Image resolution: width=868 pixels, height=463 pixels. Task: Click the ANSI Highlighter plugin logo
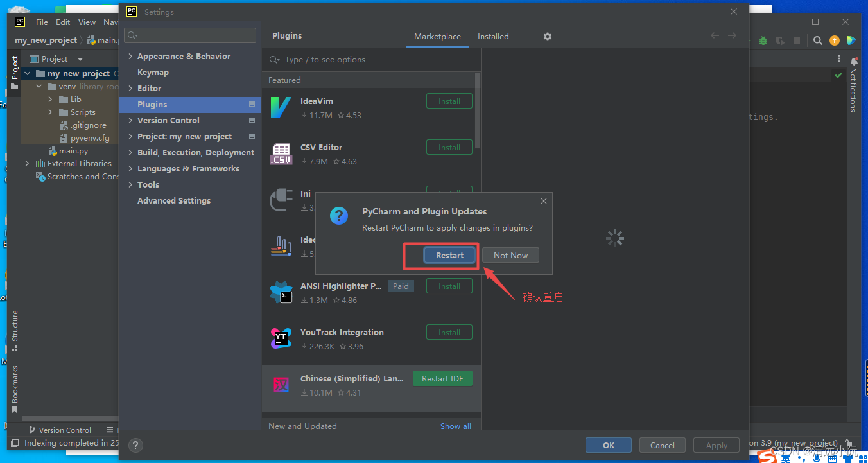click(x=281, y=292)
